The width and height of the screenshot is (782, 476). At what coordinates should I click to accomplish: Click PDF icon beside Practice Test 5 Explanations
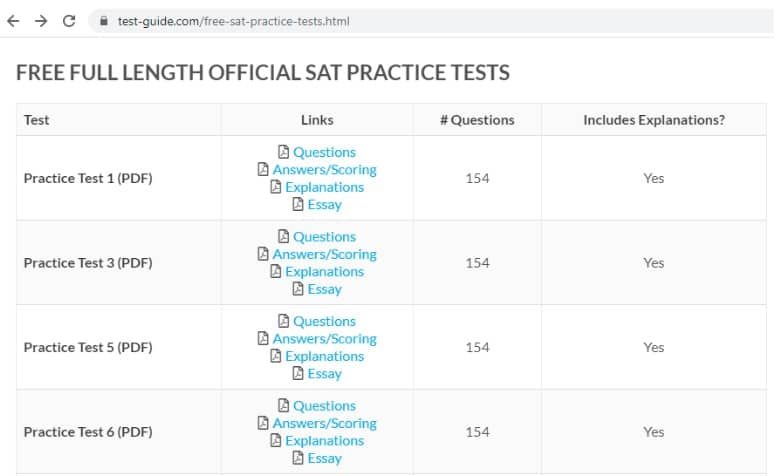click(x=276, y=356)
